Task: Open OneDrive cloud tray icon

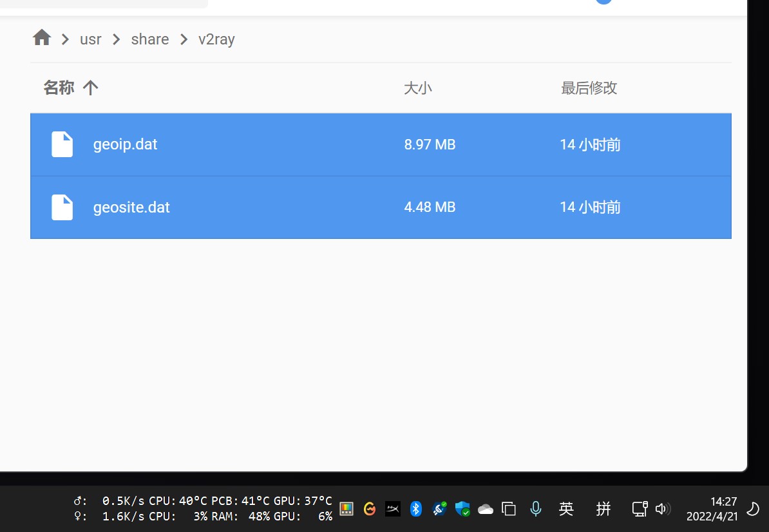Action: pyautogui.click(x=486, y=509)
